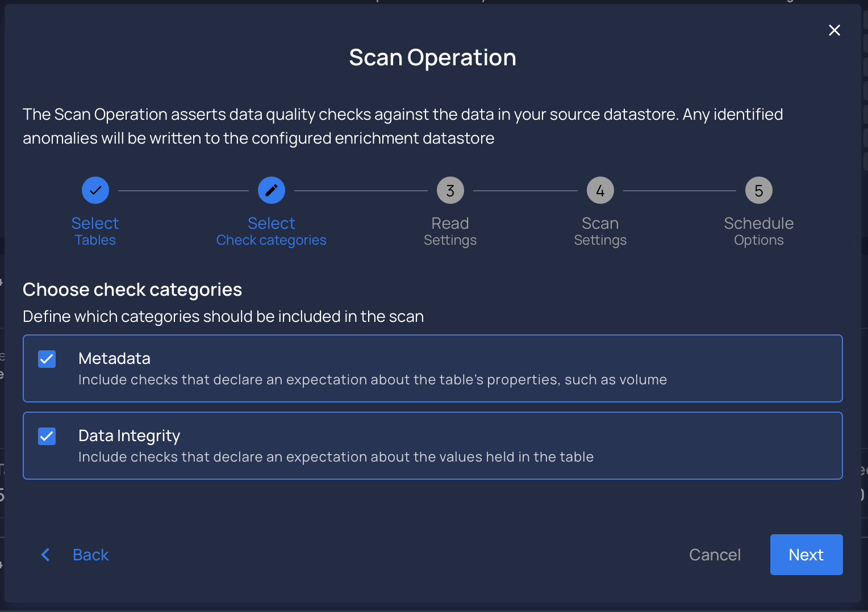The width and height of the screenshot is (868, 612).
Task: Jump to step 3 Read Settings circle
Action: [450, 190]
